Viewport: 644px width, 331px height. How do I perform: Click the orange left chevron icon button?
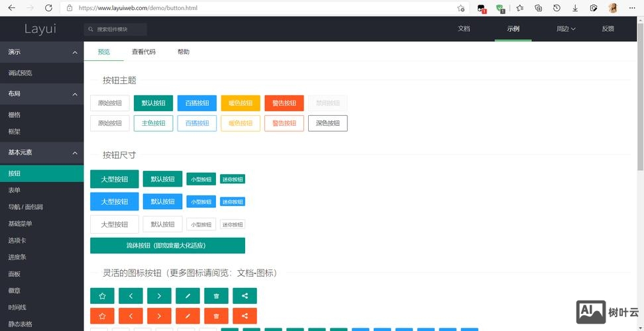131,316
